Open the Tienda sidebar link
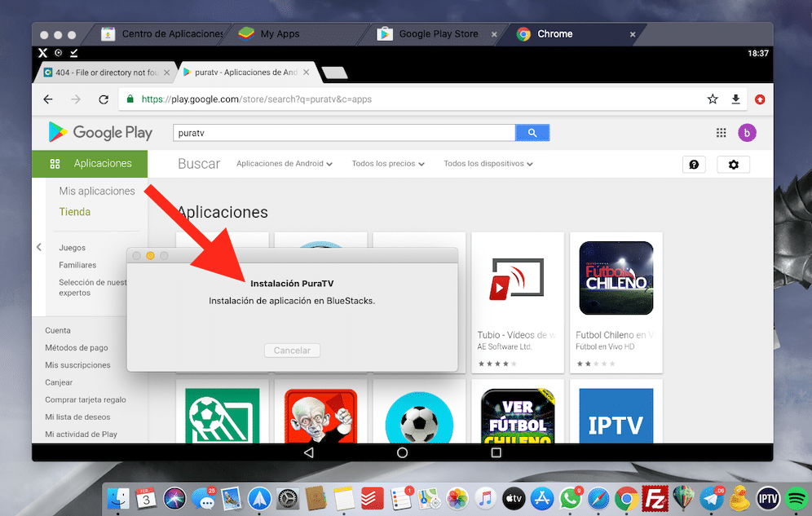Screen dimensions: 812x516 (74, 211)
